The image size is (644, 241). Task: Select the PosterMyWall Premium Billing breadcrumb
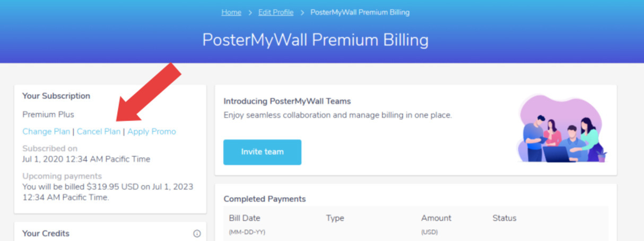pyautogui.click(x=360, y=12)
